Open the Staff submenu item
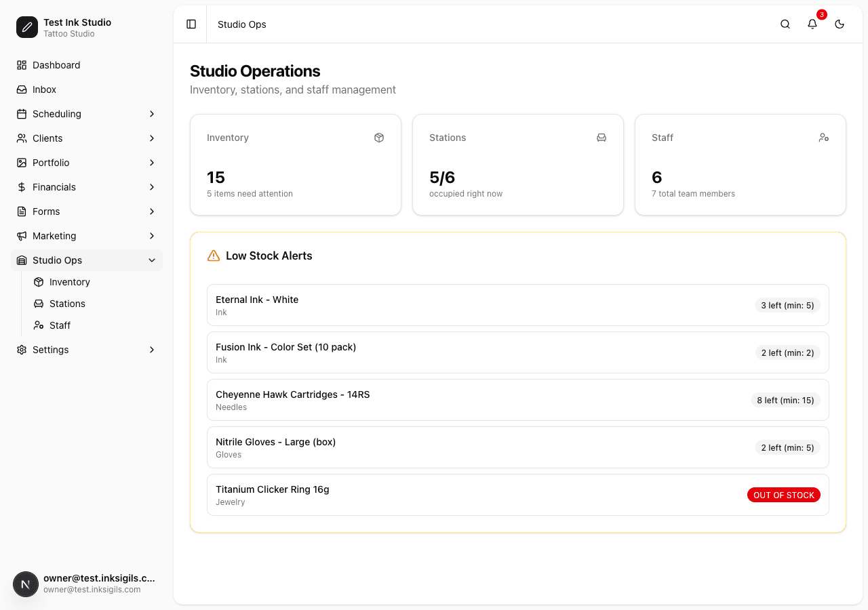 pos(60,325)
